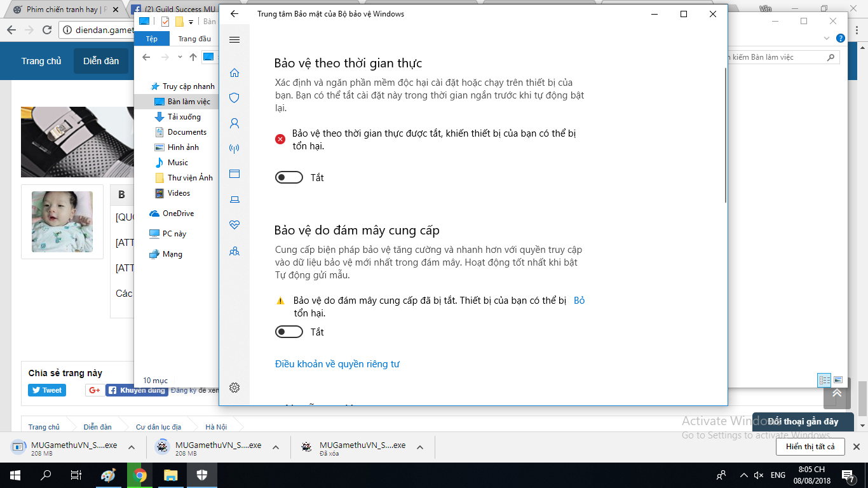Dismiss cloud protection warning via Bỏ link
The height and width of the screenshot is (488, 868).
579,300
